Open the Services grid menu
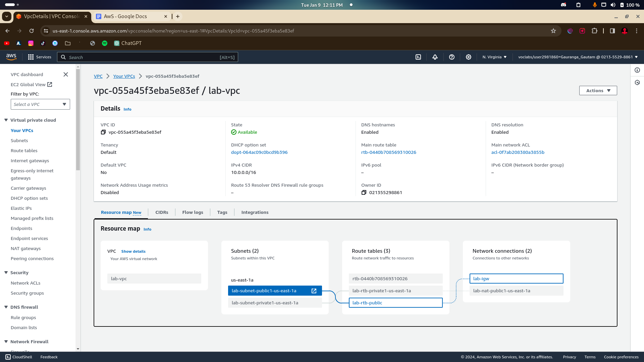 31,57
